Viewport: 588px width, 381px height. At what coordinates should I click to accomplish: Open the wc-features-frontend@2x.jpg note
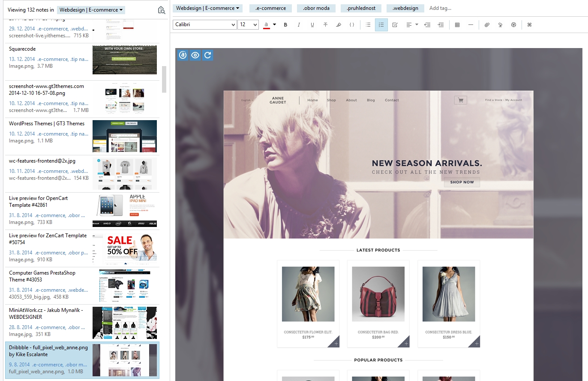[82, 173]
